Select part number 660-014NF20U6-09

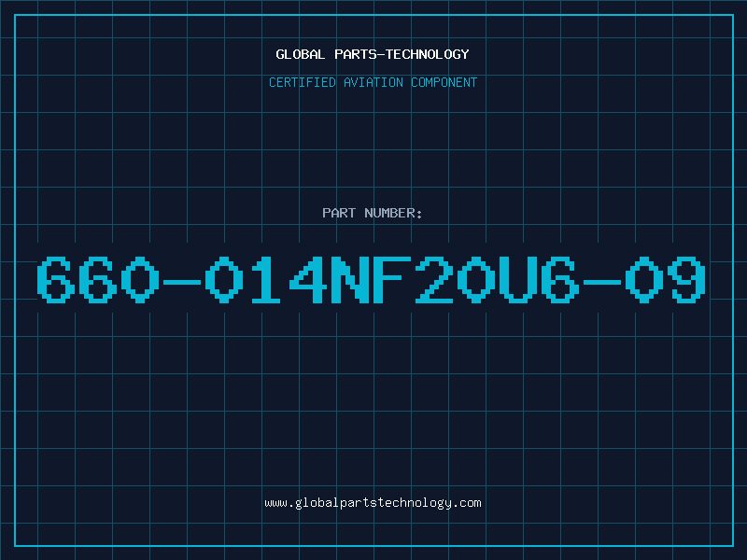pyautogui.click(x=372, y=279)
